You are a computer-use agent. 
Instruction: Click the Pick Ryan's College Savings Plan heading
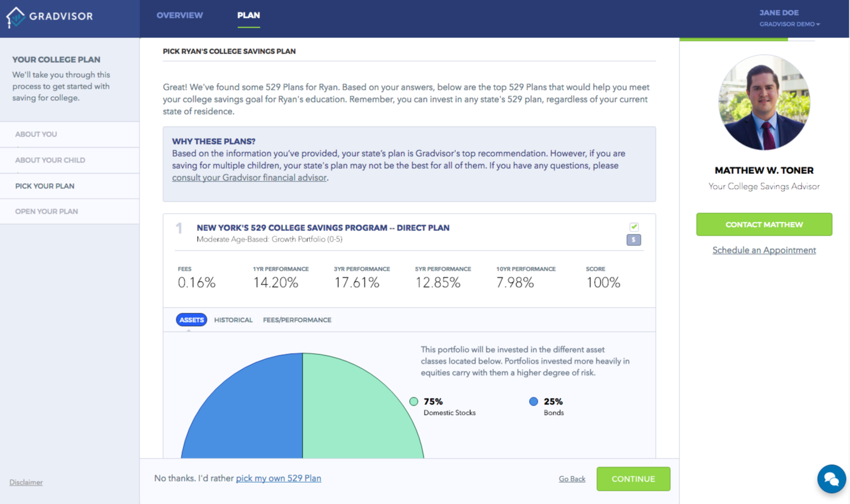pos(229,51)
